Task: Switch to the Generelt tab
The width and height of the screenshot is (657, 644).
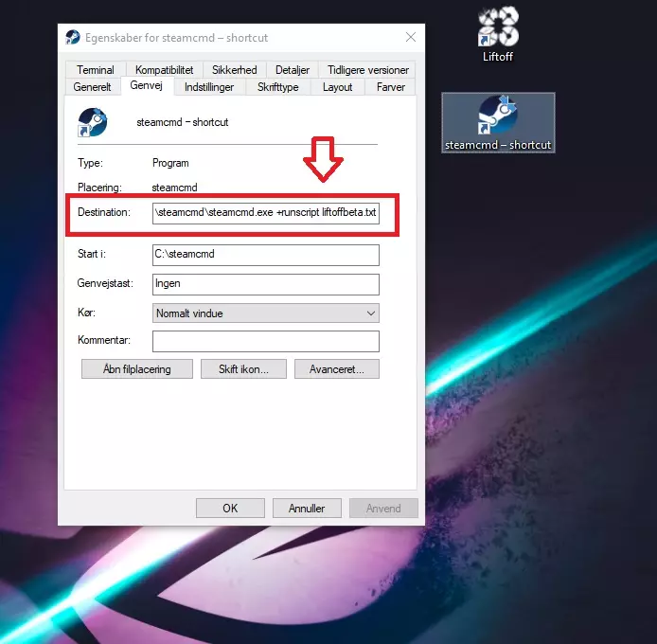Action: pos(92,87)
